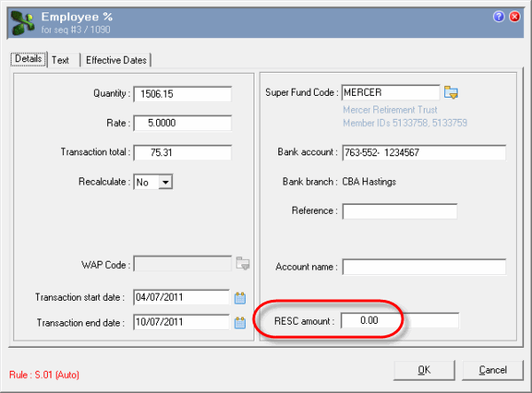The height and width of the screenshot is (393, 532).
Task: Click the Cancel button
Action: pyautogui.click(x=492, y=369)
